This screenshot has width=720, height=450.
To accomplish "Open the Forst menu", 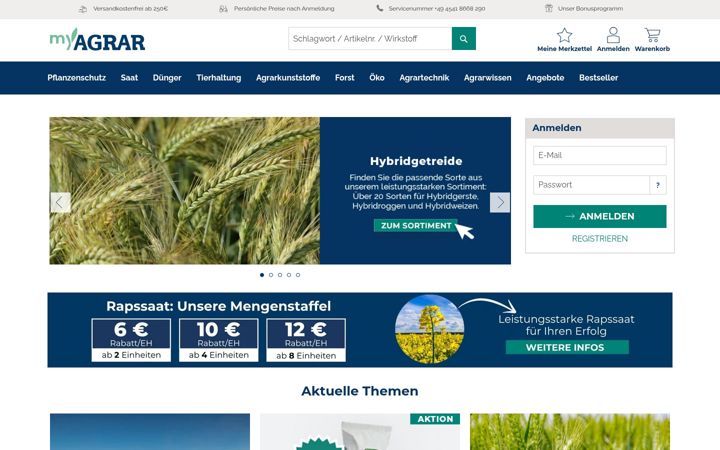I will (344, 78).
